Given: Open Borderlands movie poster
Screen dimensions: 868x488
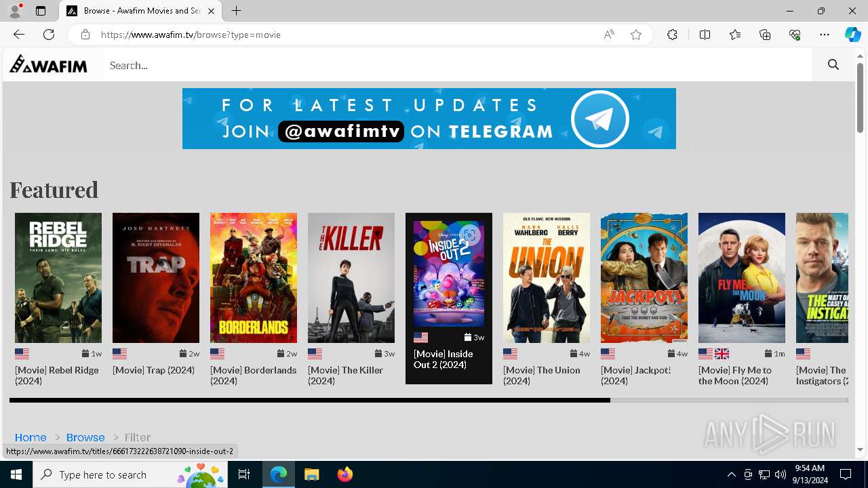Looking at the screenshot, I should click(x=254, y=278).
